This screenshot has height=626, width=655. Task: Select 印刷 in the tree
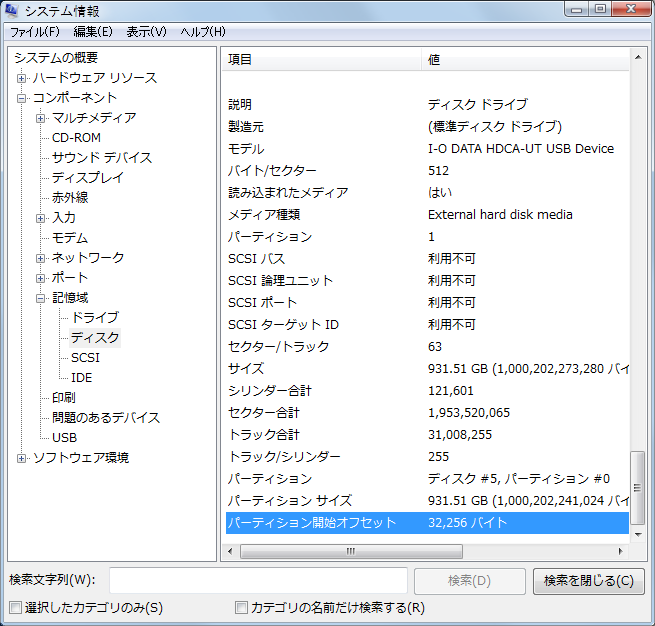63,397
